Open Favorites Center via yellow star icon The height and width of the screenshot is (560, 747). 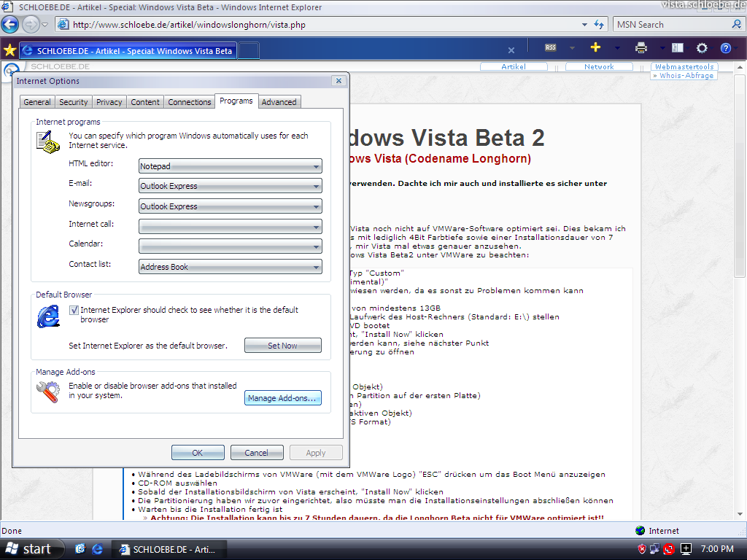tap(9, 50)
